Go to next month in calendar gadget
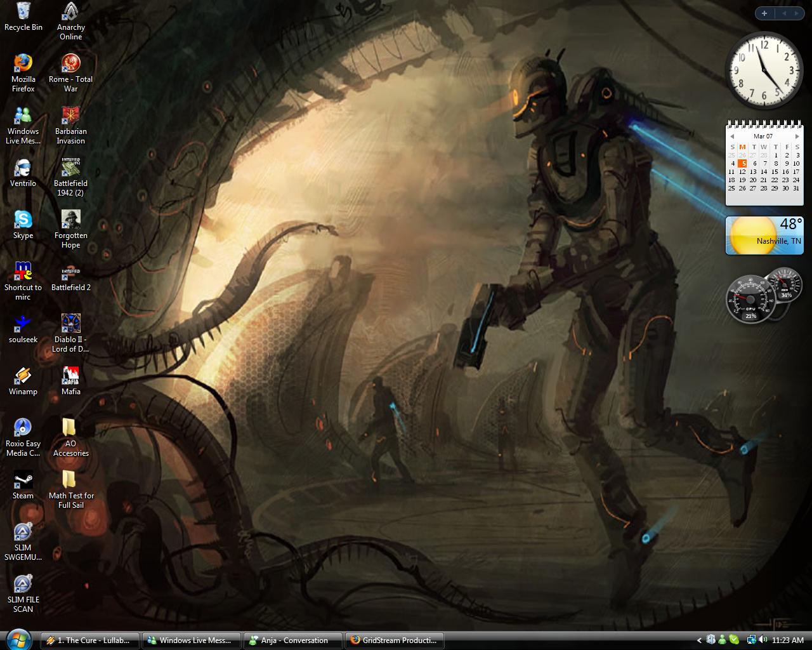This screenshot has width=812, height=650. point(797,136)
